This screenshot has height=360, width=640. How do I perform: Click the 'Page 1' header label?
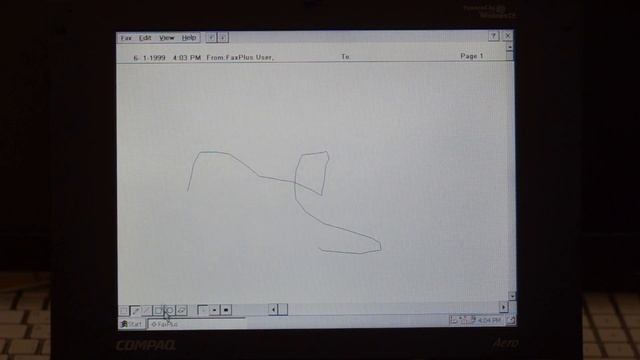(x=472, y=56)
